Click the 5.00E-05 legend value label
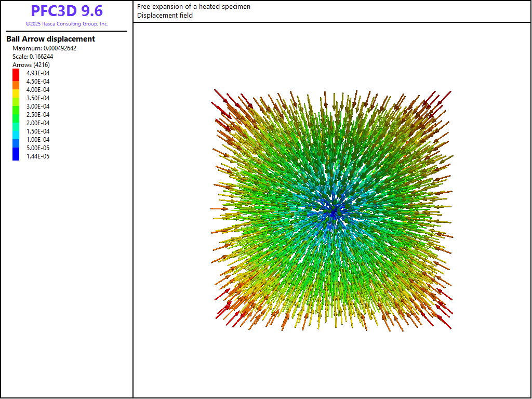532x399 pixels. click(x=38, y=148)
